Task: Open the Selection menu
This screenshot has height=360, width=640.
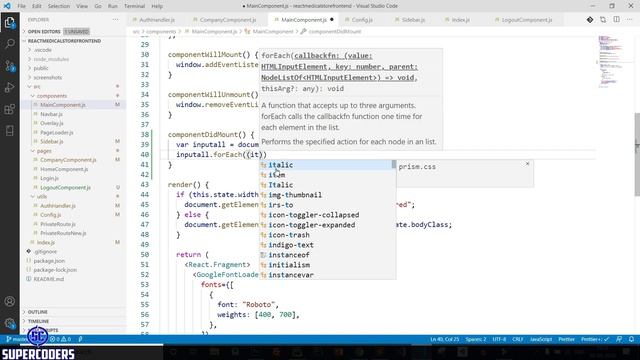Action: pos(58,6)
